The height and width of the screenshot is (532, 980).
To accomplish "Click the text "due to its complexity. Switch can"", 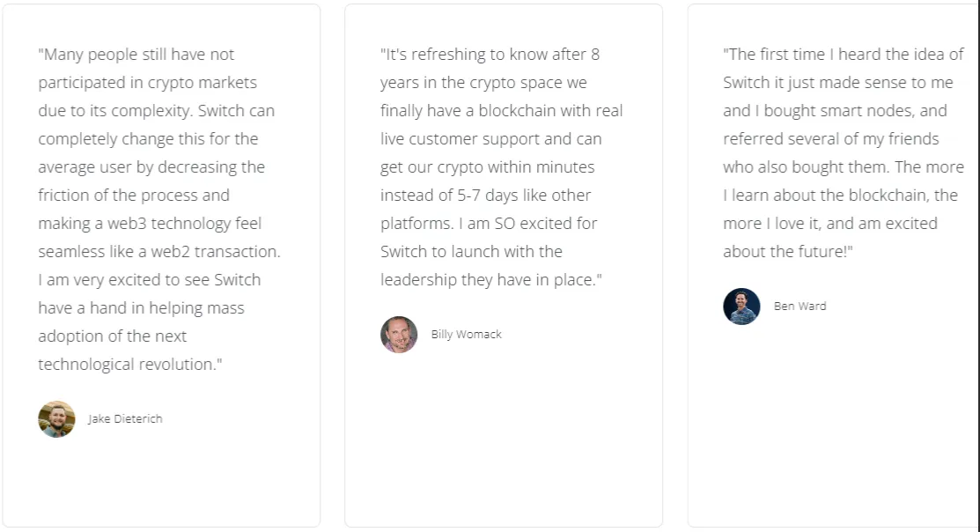I will (156, 111).
